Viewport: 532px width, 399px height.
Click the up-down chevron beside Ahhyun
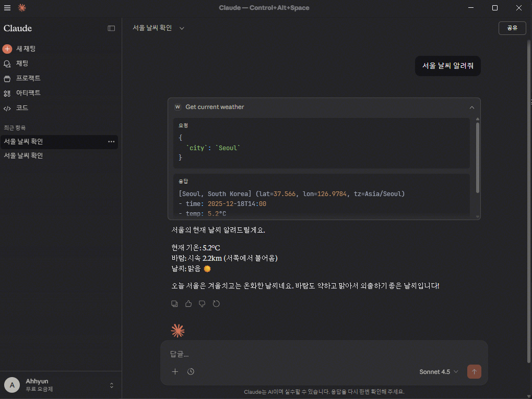(x=112, y=385)
